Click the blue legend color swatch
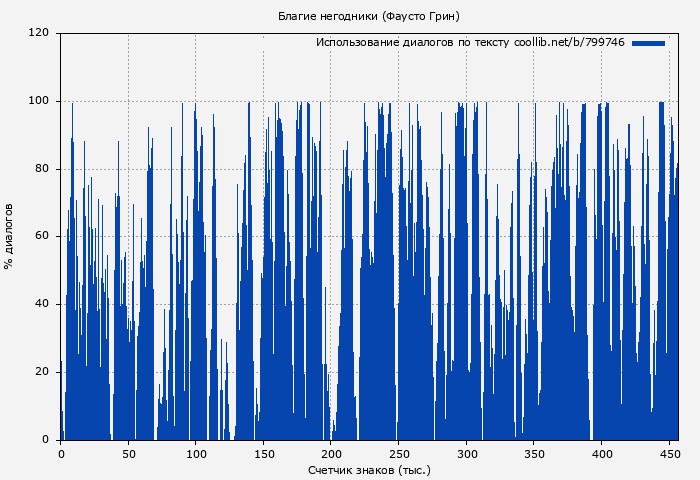Viewport: 700px width, 480px height. point(648,43)
